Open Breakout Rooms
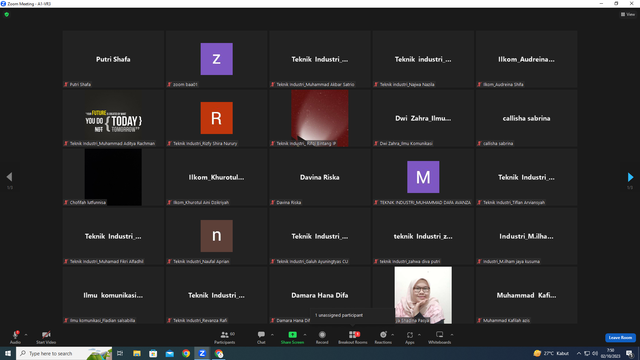This screenshot has height=360, width=640. [353, 337]
